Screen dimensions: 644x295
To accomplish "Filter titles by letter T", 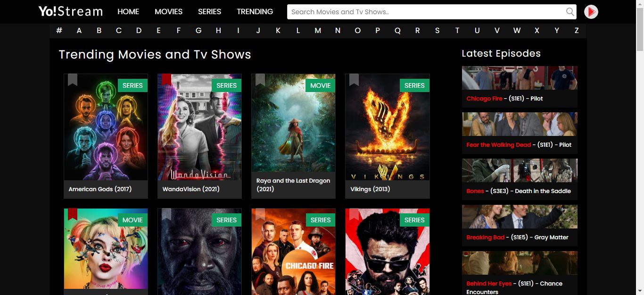I will [457, 30].
